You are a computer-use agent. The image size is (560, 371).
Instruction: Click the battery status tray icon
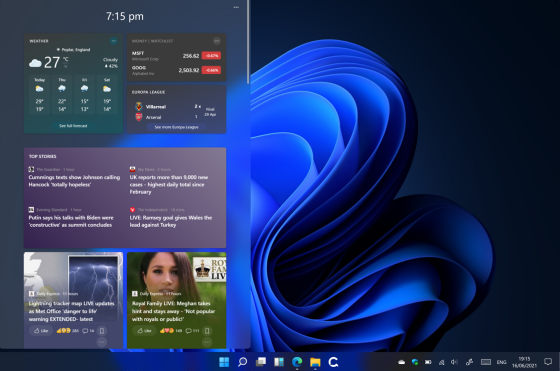coord(428,362)
